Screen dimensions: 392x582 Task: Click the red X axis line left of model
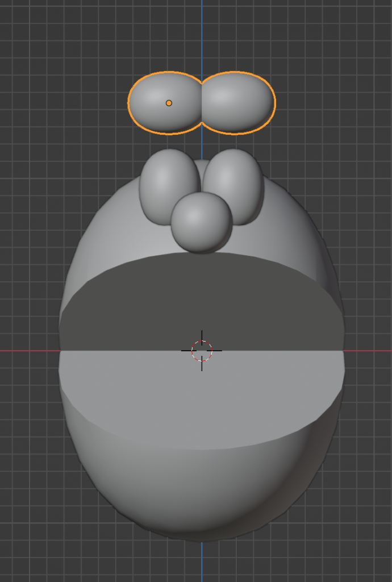[28, 351]
